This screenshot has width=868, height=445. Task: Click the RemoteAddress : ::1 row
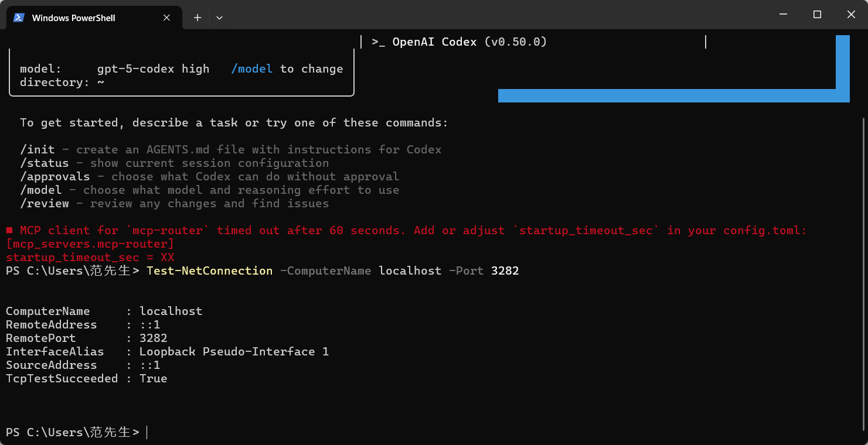[83, 325]
